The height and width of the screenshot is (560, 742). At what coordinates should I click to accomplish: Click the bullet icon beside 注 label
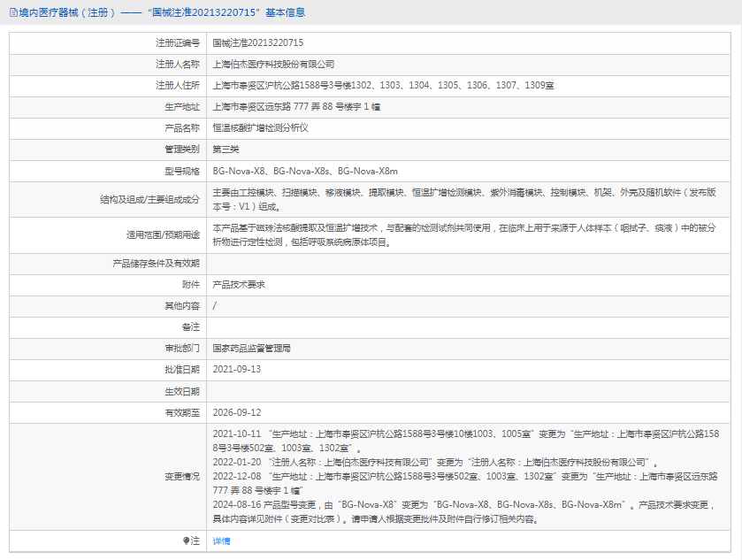click(186, 541)
